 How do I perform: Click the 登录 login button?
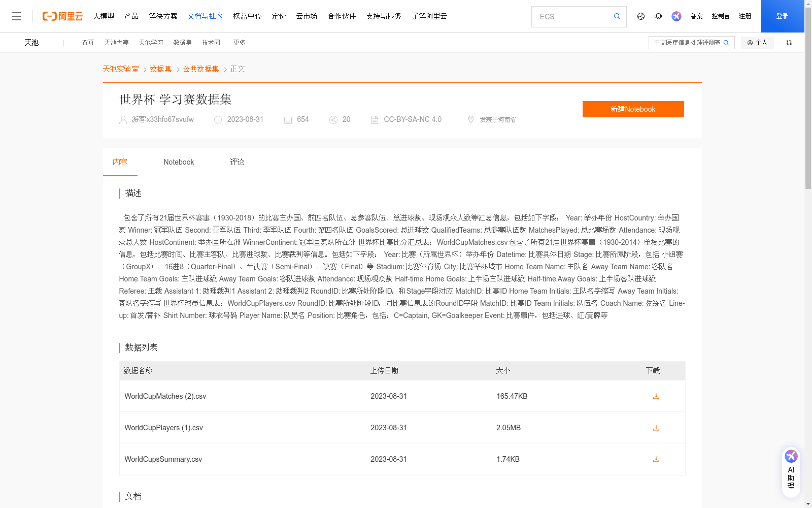click(783, 16)
